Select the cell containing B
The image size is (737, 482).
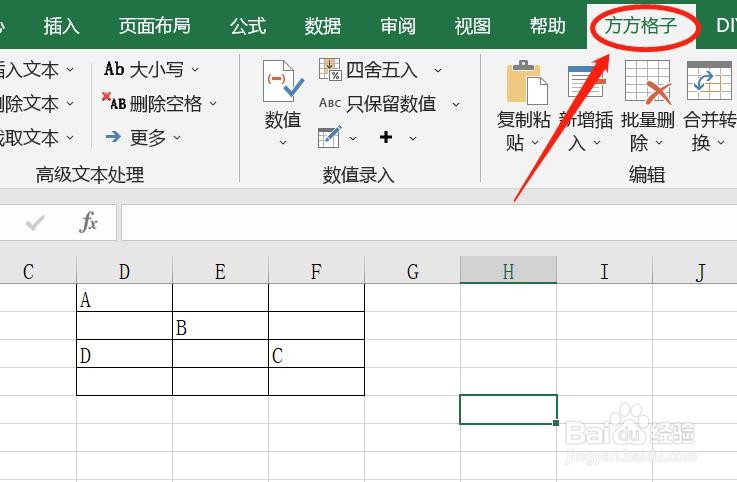pyautogui.click(x=220, y=326)
